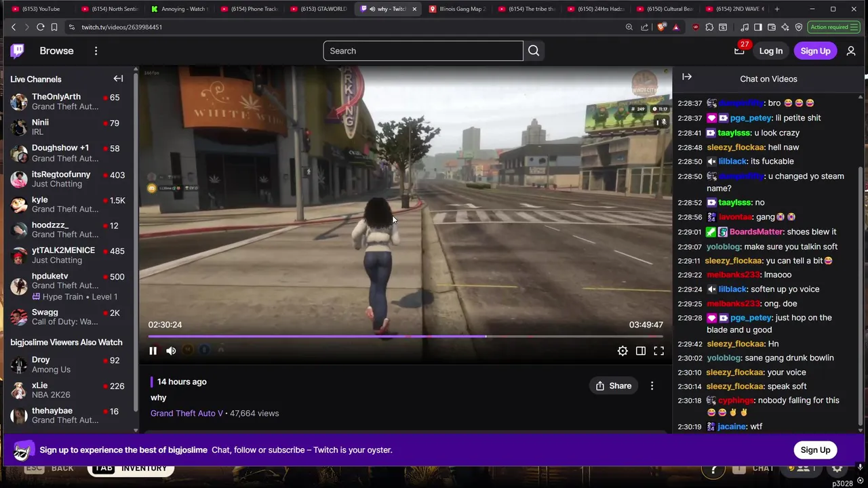
Task: Open browser zoom magnifier icon
Action: tap(629, 27)
